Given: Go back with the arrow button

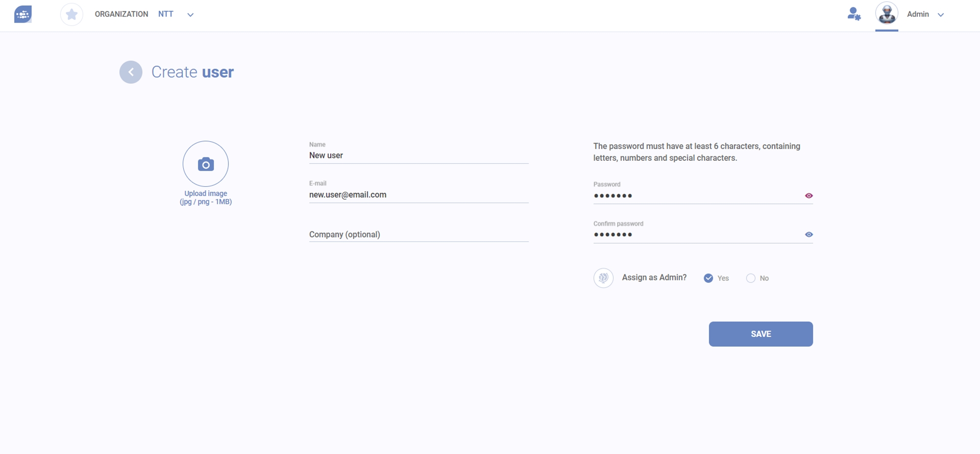Looking at the screenshot, I should [x=131, y=72].
